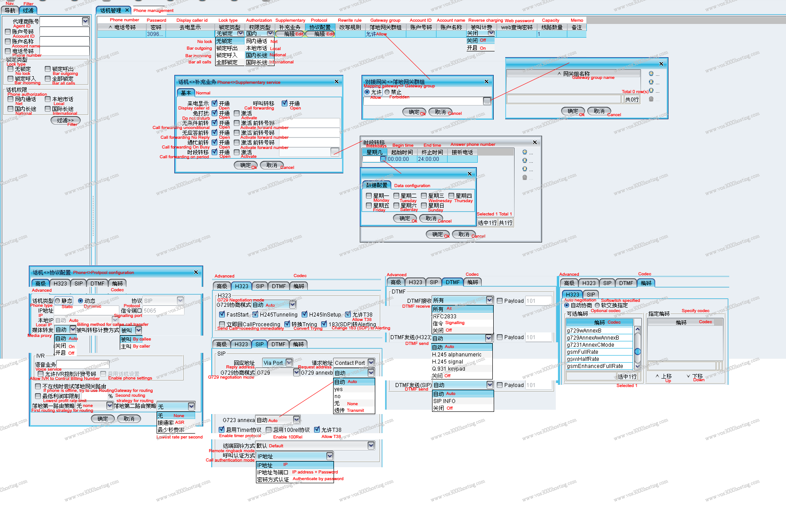The width and height of the screenshot is (786, 532).
Task: Toggle the H245Tunneling checkbox
Action: click(255, 314)
